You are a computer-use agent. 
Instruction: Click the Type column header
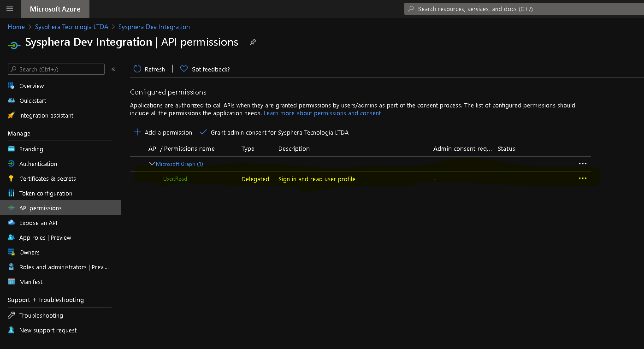(x=248, y=148)
